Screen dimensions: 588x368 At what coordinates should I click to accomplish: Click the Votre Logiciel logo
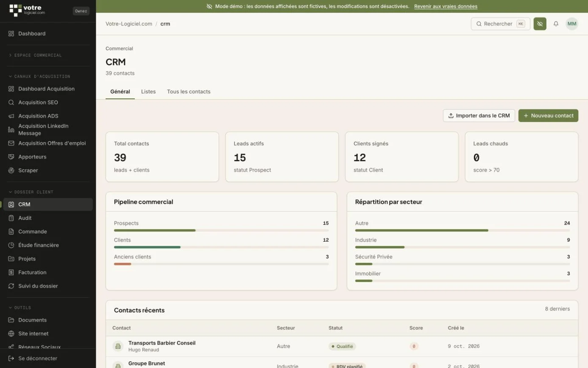point(27,10)
